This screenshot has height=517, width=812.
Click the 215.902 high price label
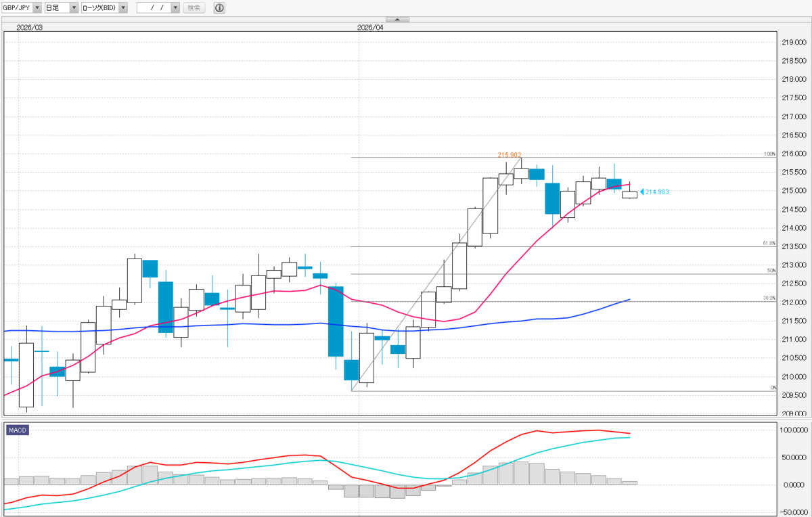pyautogui.click(x=510, y=155)
